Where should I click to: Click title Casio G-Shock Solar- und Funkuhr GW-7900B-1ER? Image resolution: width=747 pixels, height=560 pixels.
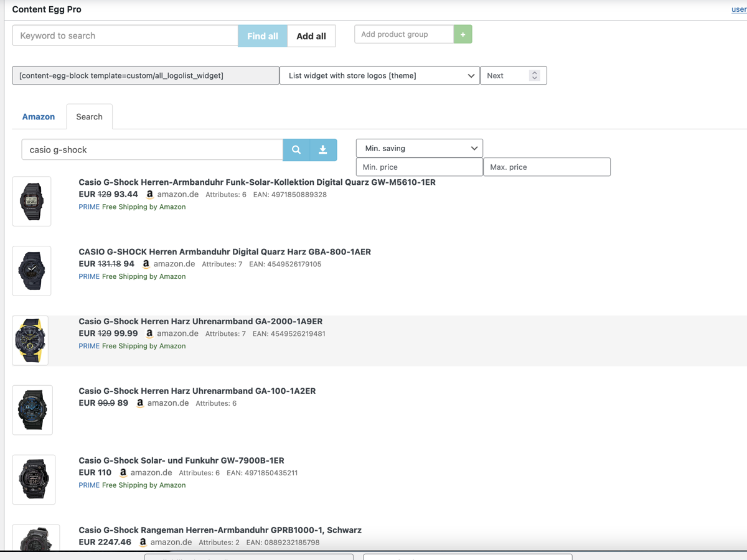click(181, 461)
